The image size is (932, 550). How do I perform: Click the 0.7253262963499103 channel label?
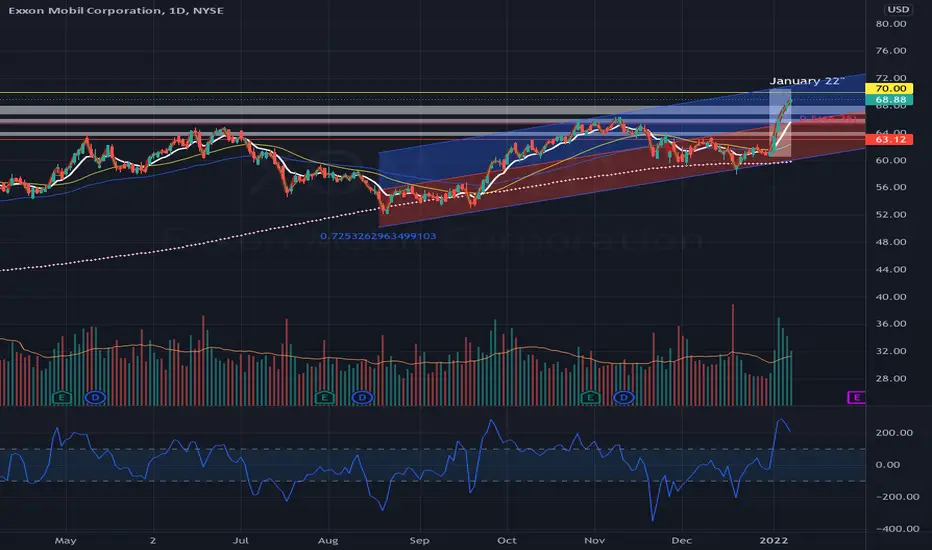coord(378,236)
